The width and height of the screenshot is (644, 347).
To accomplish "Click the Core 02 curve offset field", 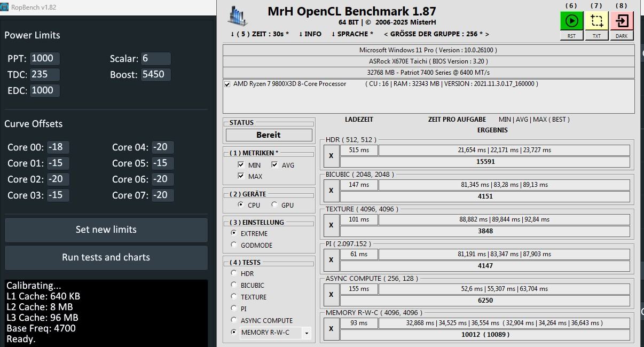I will tap(58, 179).
